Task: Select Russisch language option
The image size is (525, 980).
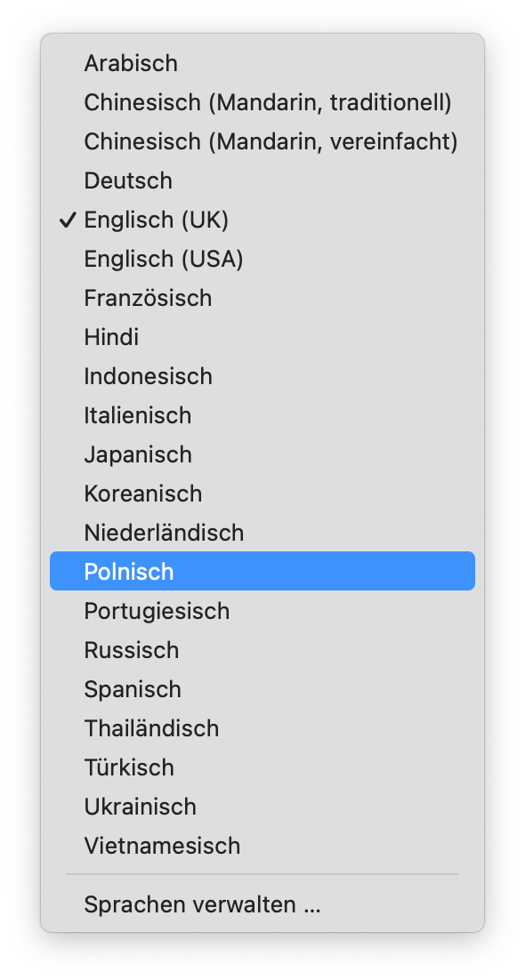Action: click(x=262, y=650)
